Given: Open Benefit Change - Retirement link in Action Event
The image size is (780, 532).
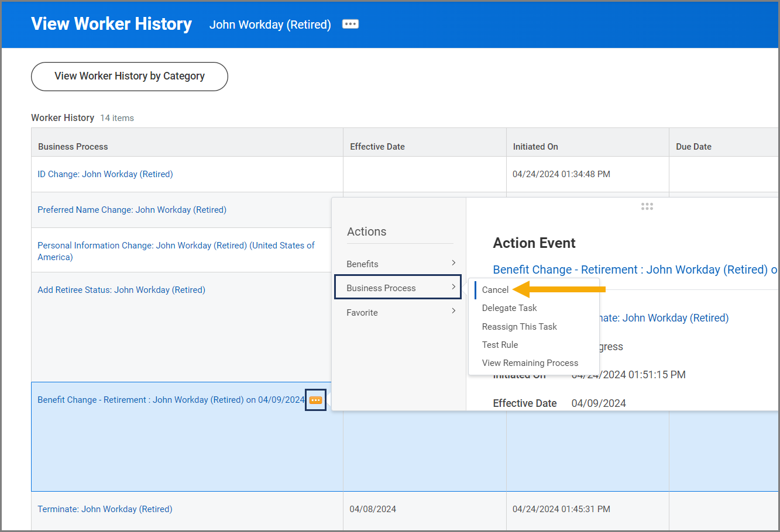Looking at the screenshot, I should click(635, 270).
